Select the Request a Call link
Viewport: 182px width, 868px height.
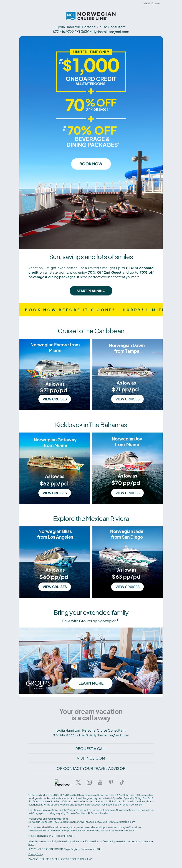pyautogui.click(x=91, y=749)
